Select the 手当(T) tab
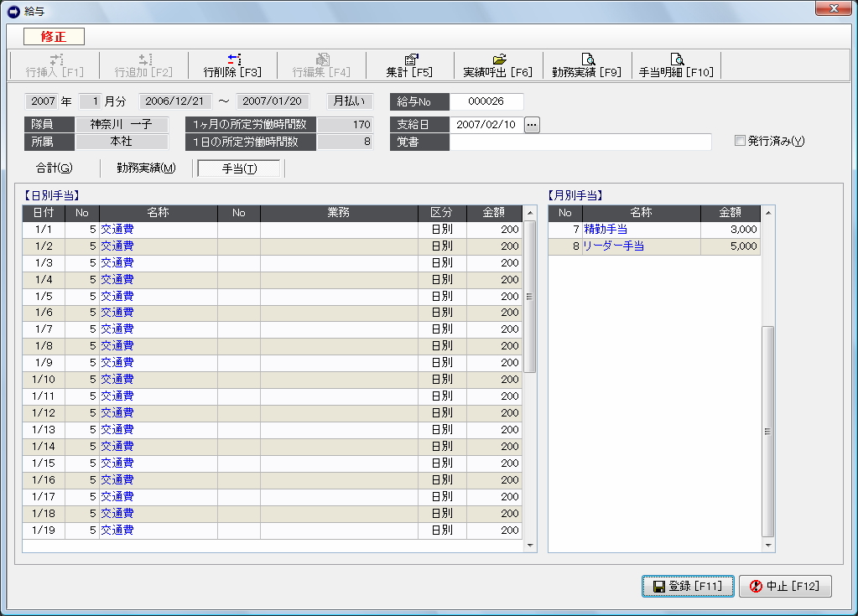The height and width of the screenshot is (616, 858). coord(239,168)
